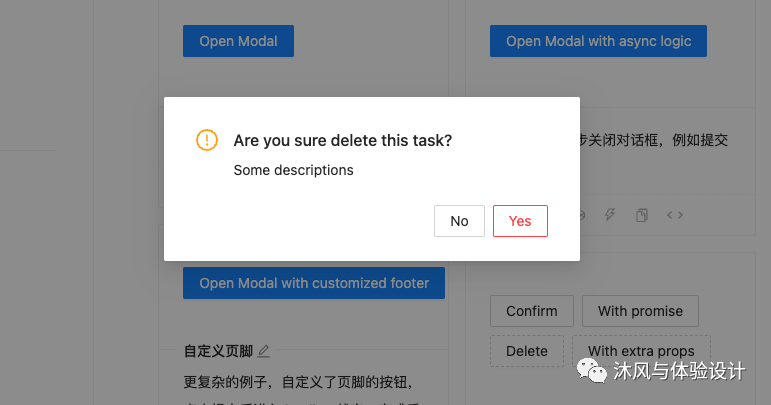Show source with the angle brackets icon
This screenshot has height=405, width=771.
coord(675,215)
